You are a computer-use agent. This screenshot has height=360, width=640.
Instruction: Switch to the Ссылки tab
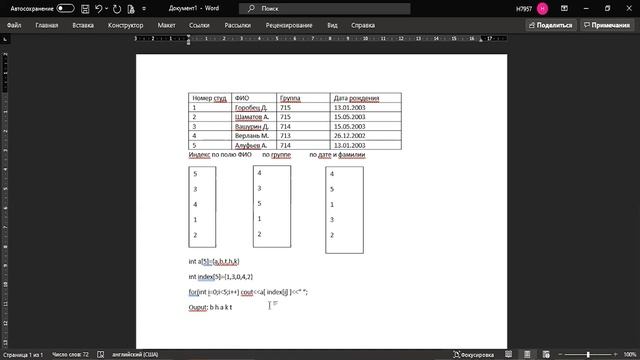tap(199, 25)
